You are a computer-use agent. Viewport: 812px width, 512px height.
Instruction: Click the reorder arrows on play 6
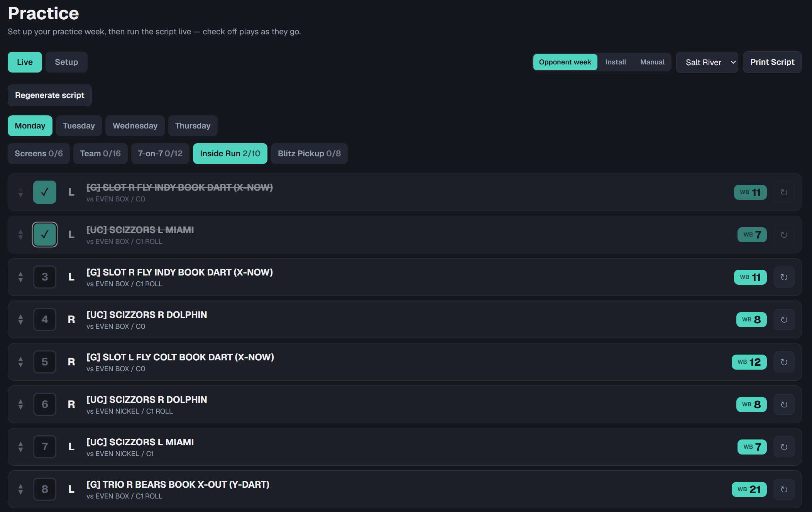coord(21,404)
